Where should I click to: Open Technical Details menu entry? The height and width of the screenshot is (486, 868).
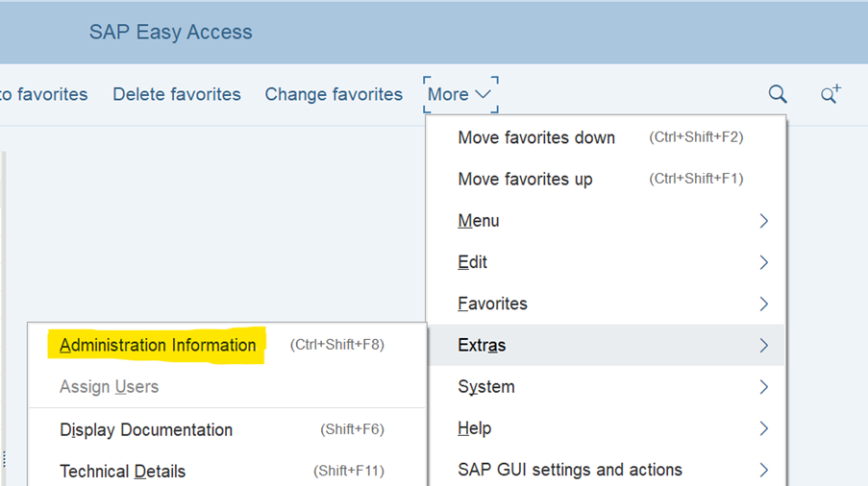click(122, 472)
